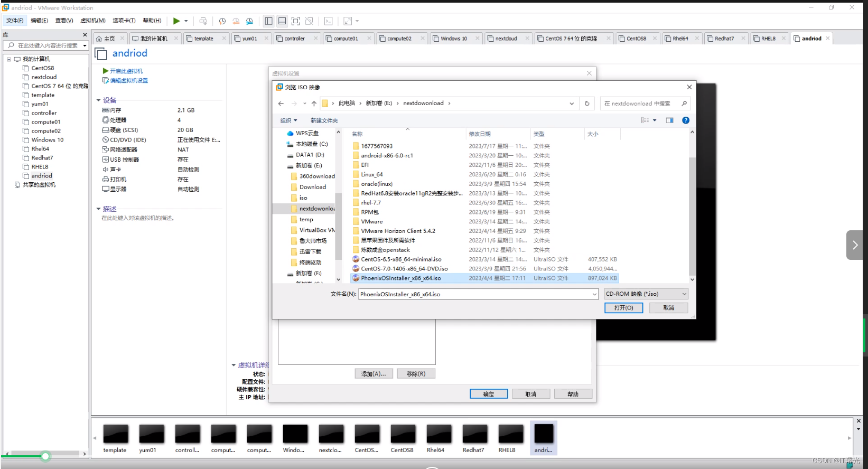This screenshot has height=469, width=868.
Task: Click the back arrow in browse ISO dialog
Action: click(x=281, y=104)
